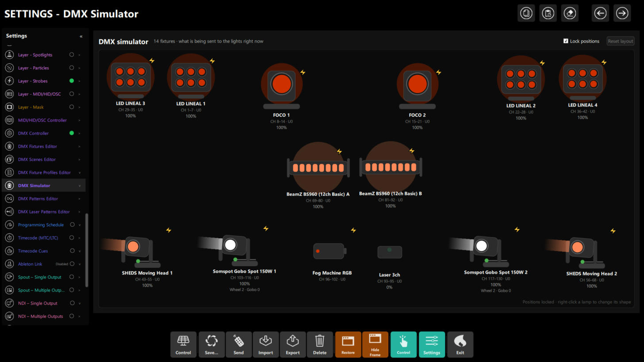The height and width of the screenshot is (362, 644).
Task: Click the LED LINEAL 3 fixture icon
Action: 130,76
